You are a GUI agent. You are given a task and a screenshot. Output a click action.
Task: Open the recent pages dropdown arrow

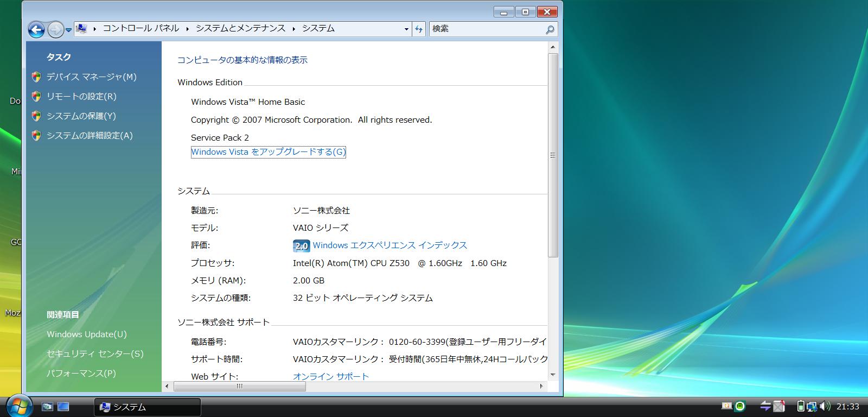click(68, 30)
